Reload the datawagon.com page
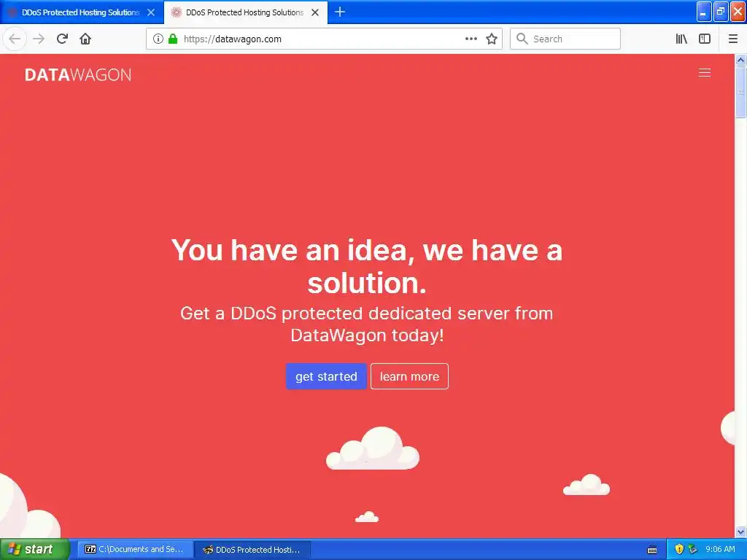This screenshot has width=747, height=560. coord(63,39)
